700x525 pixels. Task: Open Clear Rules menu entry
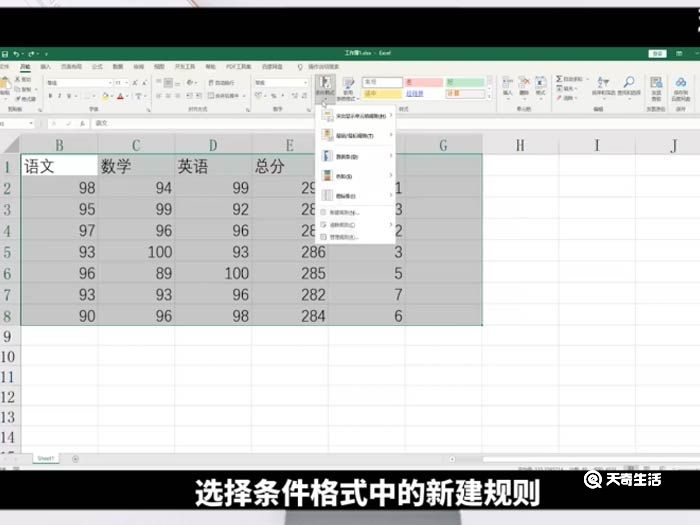pos(356,225)
